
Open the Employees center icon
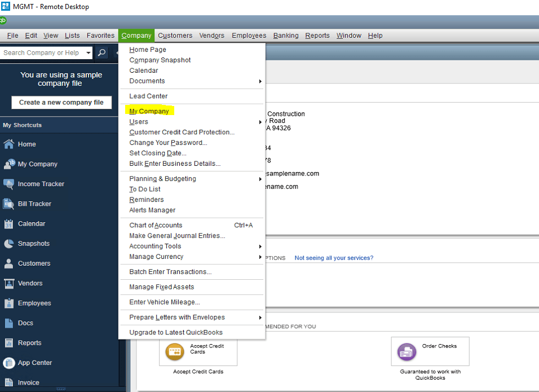click(x=34, y=303)
